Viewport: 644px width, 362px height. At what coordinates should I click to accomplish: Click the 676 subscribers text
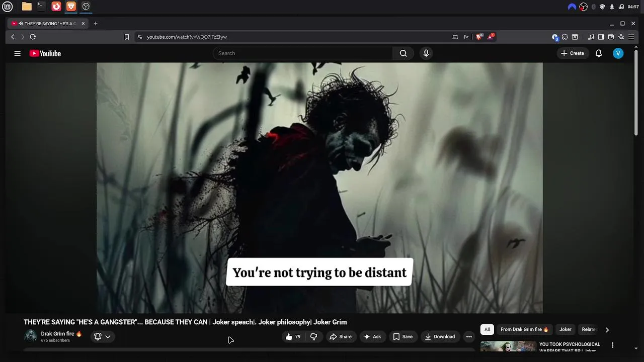[55, 340]
